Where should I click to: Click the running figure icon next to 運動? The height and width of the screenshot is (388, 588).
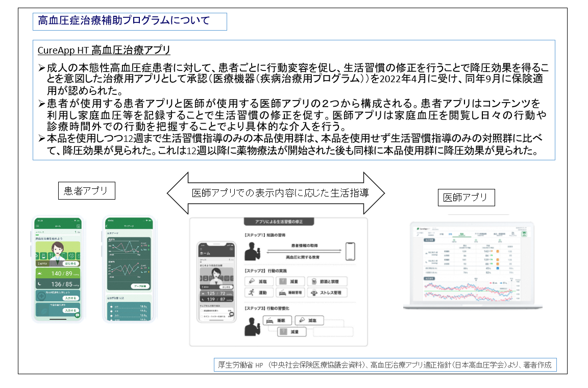pyautogui.click(x=251, y=292)
